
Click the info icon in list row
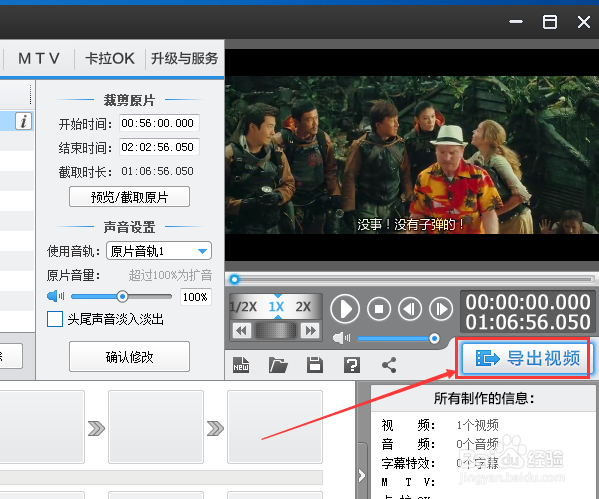(23, 122)
